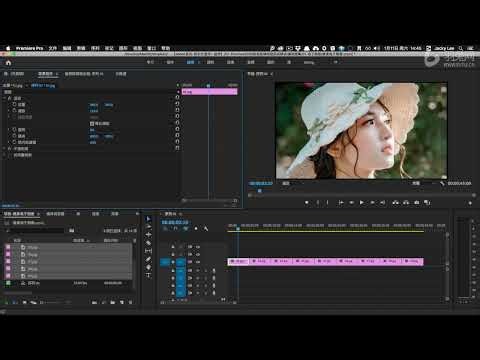Click the Lift button
This screenshot has width=480, height=360.
click(x=396, y=202)
